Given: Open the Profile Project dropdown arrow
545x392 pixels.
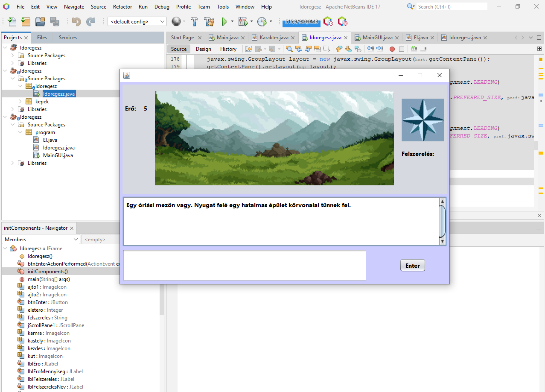Looking at the screenshot, I should pos(270,21).
